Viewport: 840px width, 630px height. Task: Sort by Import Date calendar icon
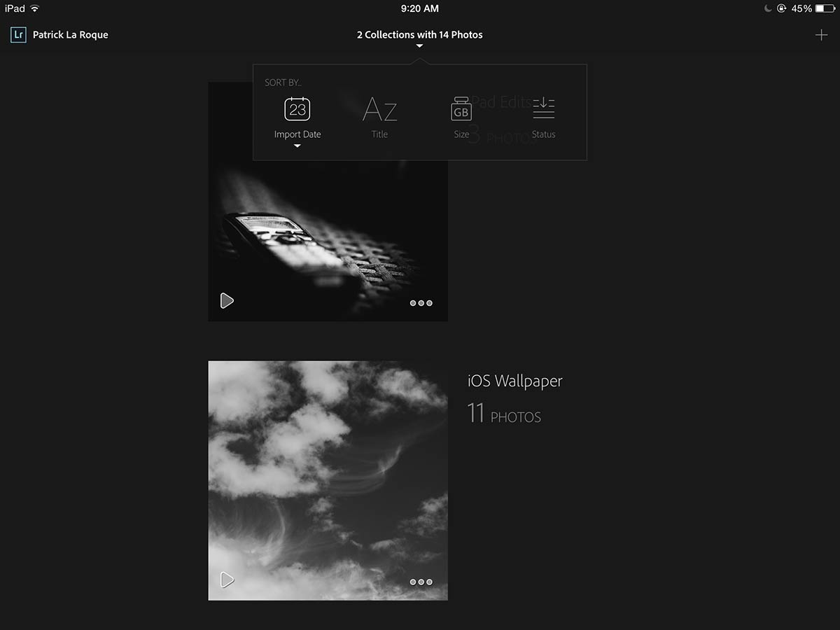coord(297,109)
